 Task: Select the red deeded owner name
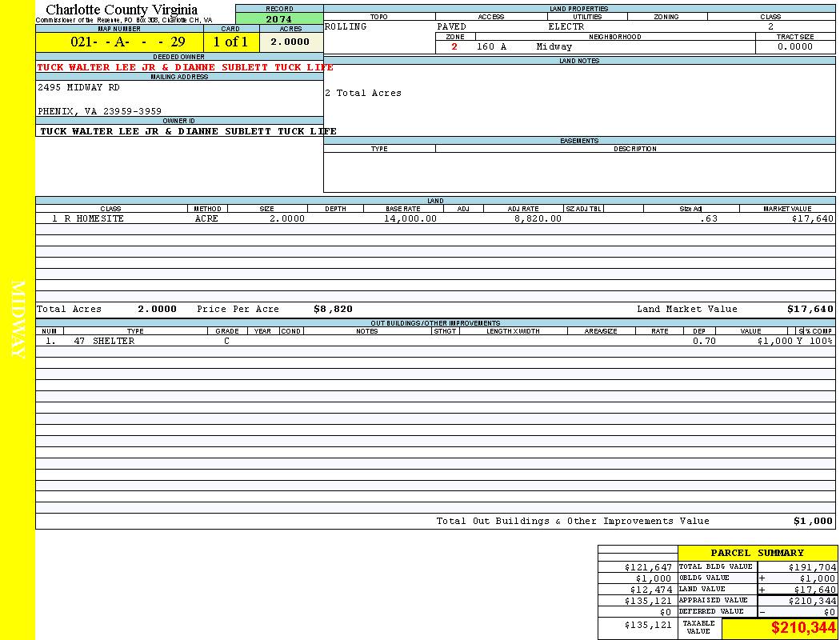pyautogui.click(x=185, y=67)
